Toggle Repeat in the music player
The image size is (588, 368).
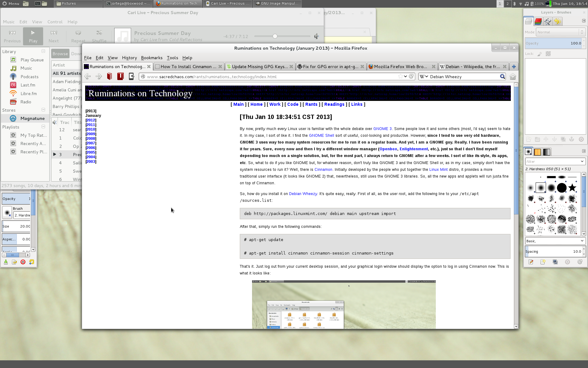coord(78,36)
